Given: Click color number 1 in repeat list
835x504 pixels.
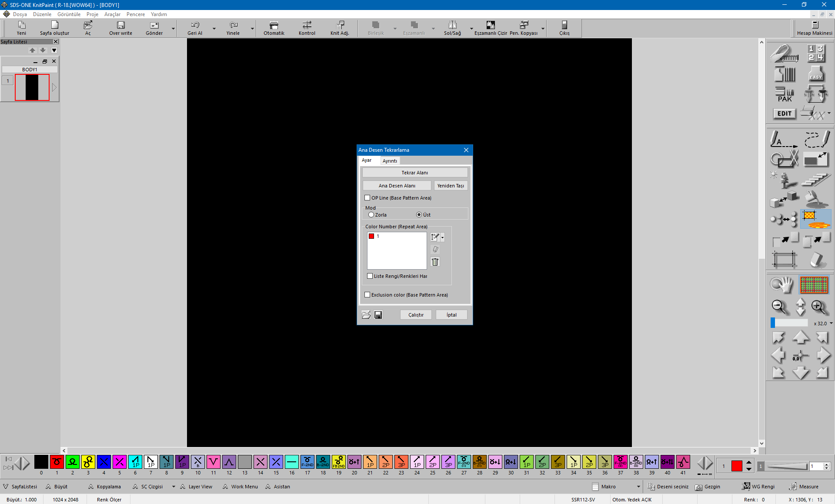Looking at the screenshot, I should pyautogui.click(x=397, y=236).
